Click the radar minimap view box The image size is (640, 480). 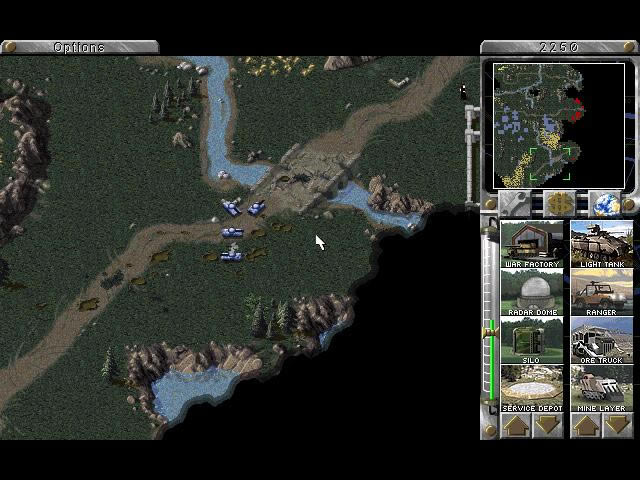coord(550,164)
